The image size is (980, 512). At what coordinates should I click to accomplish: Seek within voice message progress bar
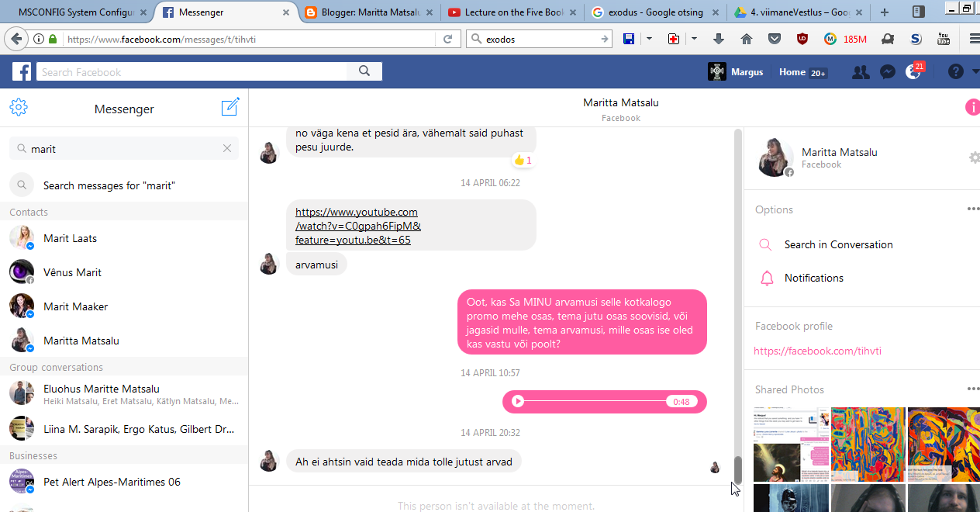point(595,401)
